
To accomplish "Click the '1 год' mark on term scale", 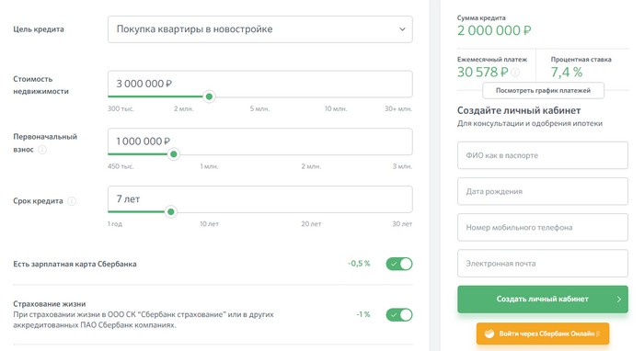I will coord(115,224).
